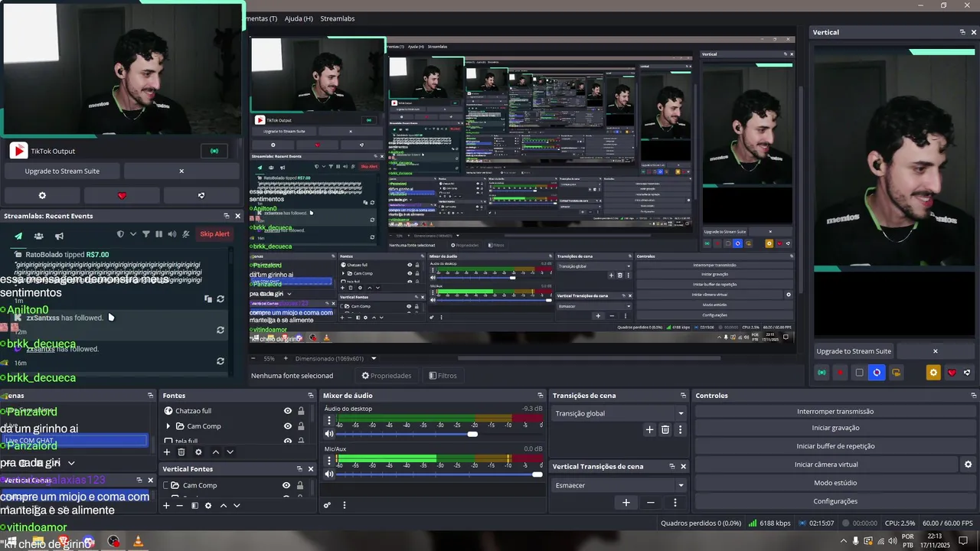This screenshot has height=551, width=980.
Task: Open advanced audio properties gears icon
Action: (x=327, y=505)
